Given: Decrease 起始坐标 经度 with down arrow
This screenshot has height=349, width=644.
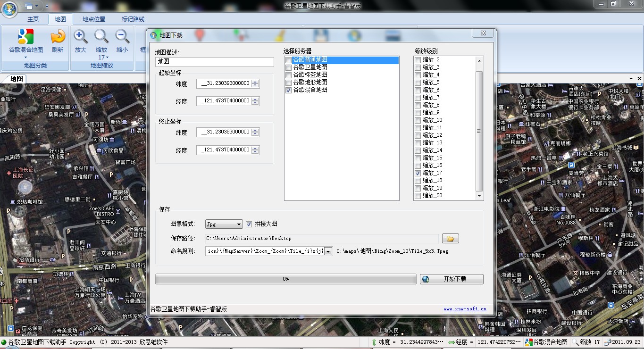Looking at the screenshot, I should pos(255,103).
